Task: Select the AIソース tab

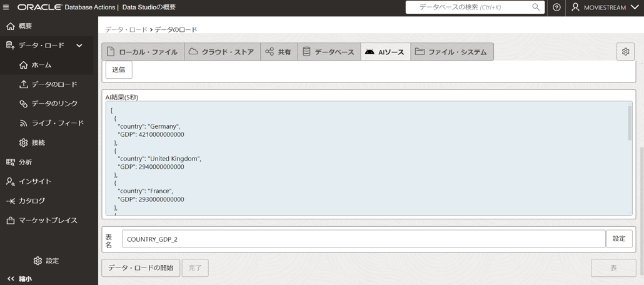Action: [x=386, y=52]
